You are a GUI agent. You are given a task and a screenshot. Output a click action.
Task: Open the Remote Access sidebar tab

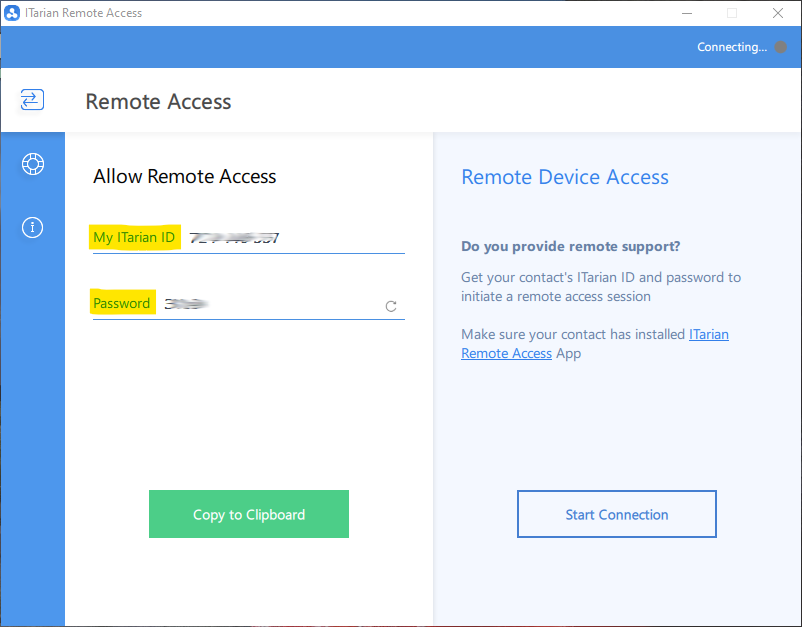(x=32, y=99)
